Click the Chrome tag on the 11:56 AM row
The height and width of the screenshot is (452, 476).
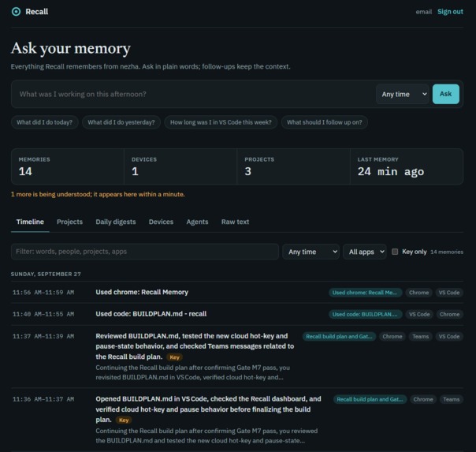pyautogui.click(x=418, y=293)
